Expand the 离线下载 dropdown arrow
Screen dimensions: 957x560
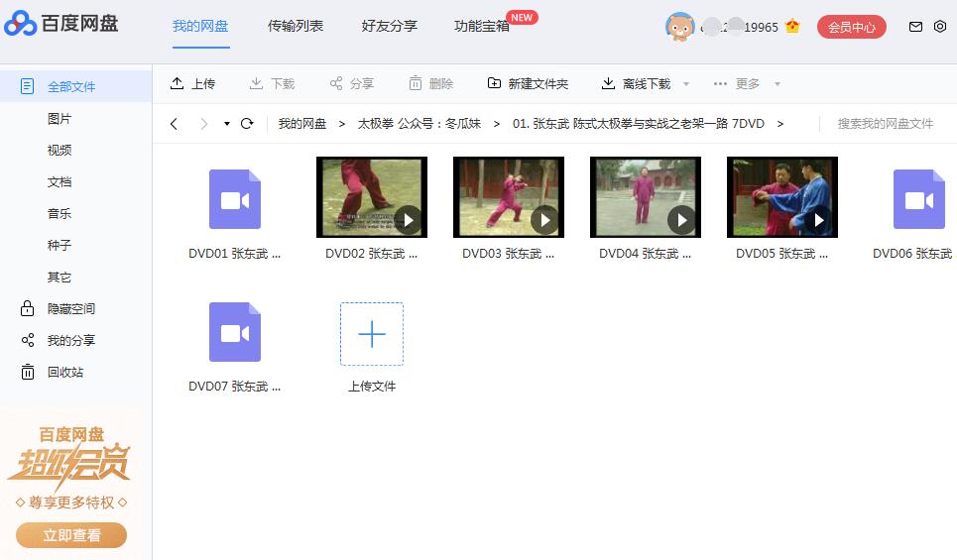686,83
